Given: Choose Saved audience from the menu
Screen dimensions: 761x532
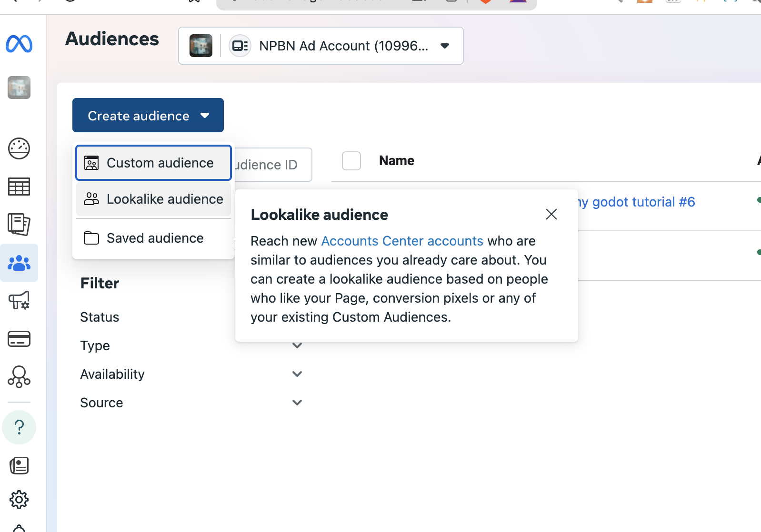Looking at the screenshot, I should (x=153, y=238).
